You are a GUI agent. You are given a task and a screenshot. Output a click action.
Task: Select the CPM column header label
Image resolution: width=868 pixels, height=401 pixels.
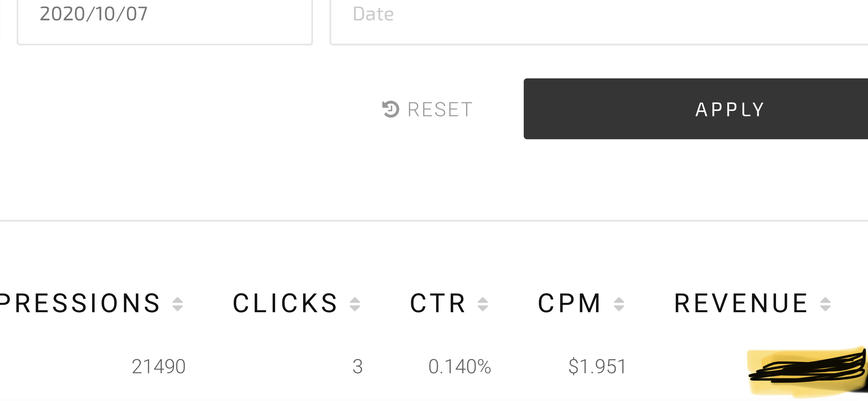coord(569,303)
